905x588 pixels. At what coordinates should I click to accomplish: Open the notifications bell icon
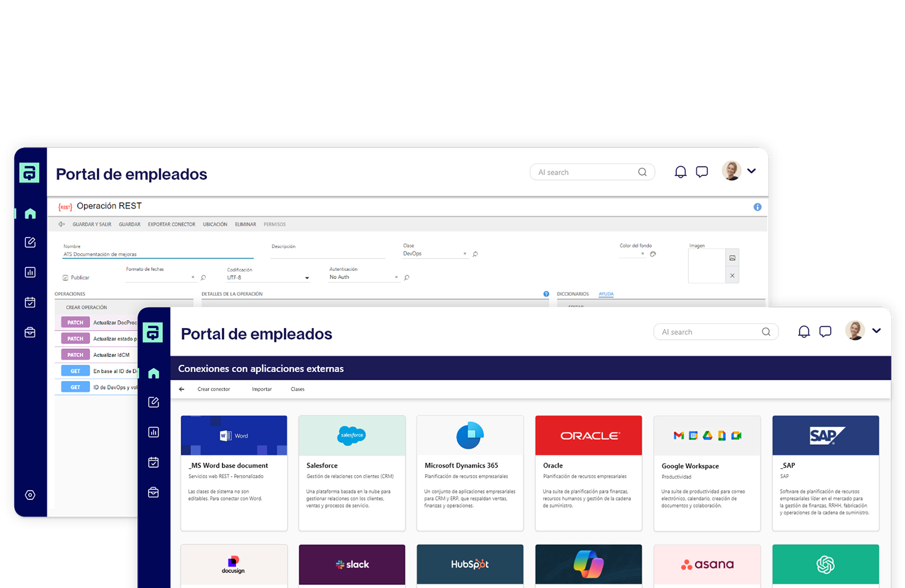click(804, 331)
